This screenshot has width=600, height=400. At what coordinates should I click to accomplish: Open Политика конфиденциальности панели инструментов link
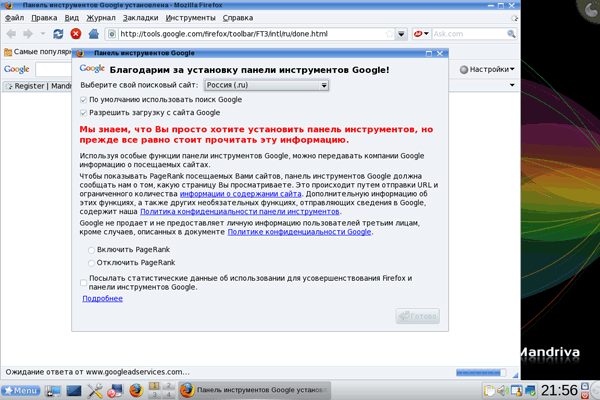(x=240, y=212)
